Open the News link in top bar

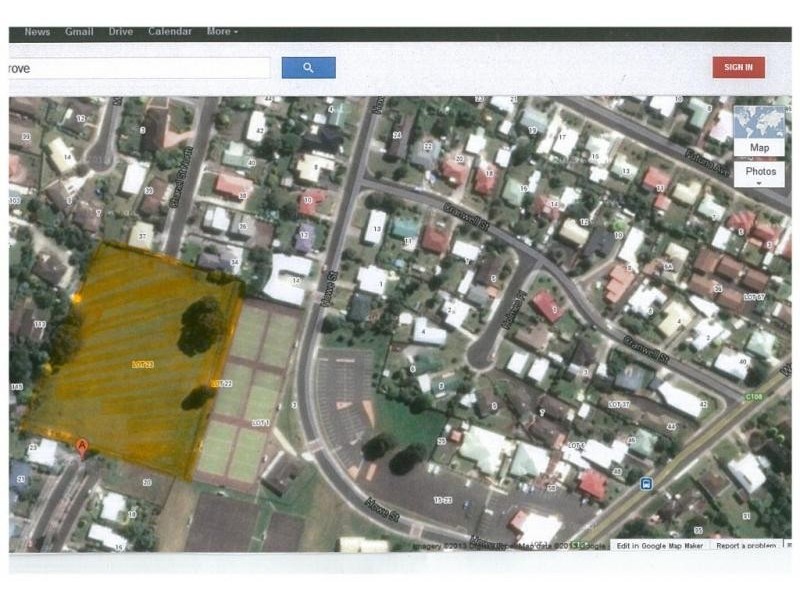37,32
